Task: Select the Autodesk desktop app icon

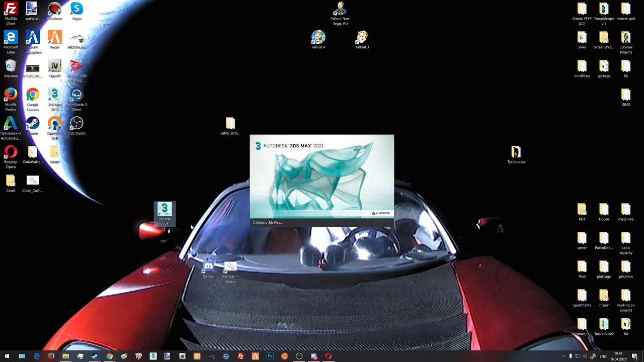Action: tap(11, 128)
